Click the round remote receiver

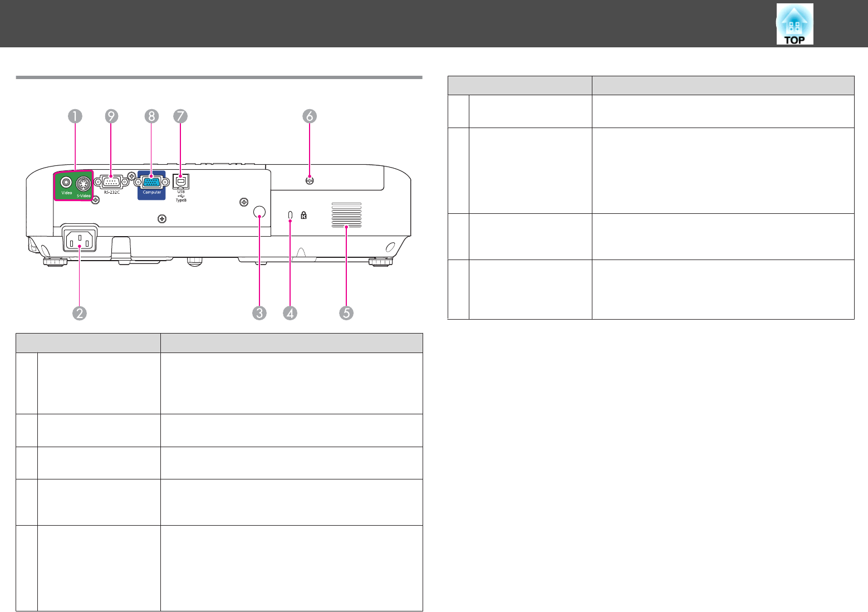pyautogui.click(x=259, y=212)
